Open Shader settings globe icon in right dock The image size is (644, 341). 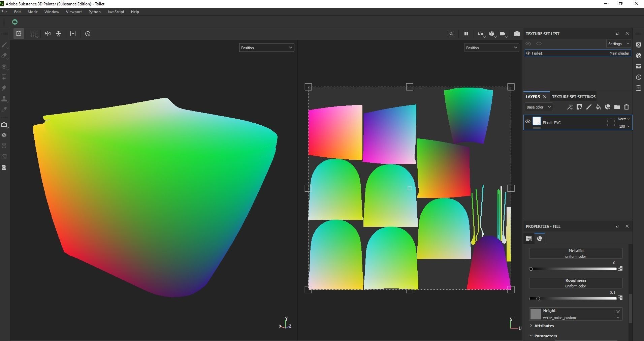(x=639, y=56)
